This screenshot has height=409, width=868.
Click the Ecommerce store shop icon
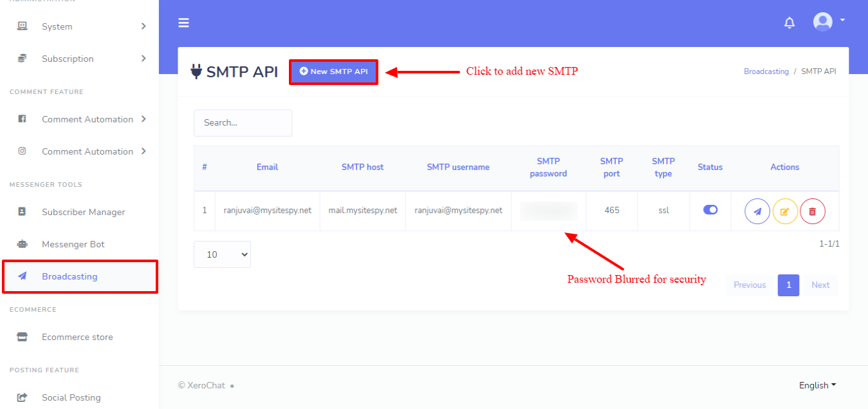coord(22,337)
